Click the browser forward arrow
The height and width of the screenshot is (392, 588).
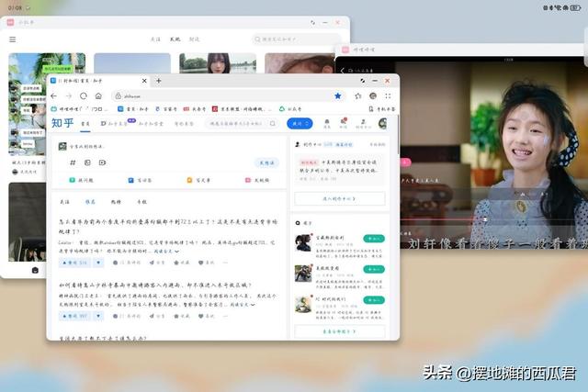coord(68,96)
